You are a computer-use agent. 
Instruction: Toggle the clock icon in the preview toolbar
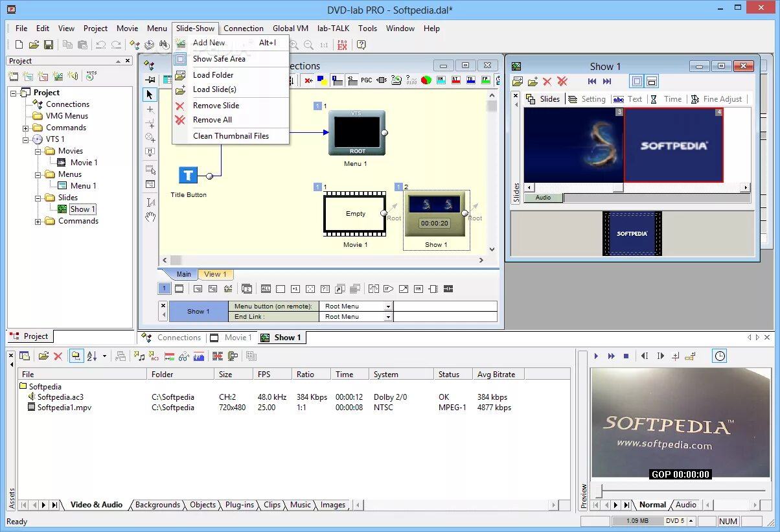pyautogui.click(x=720, y=356)
